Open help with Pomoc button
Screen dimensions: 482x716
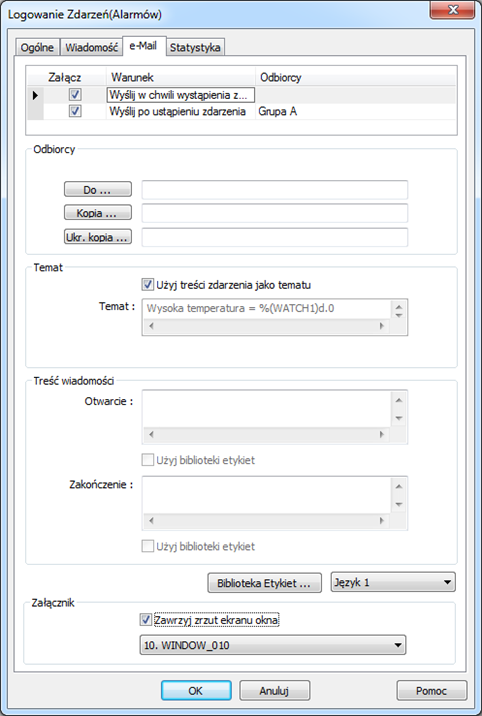[431, 690]
